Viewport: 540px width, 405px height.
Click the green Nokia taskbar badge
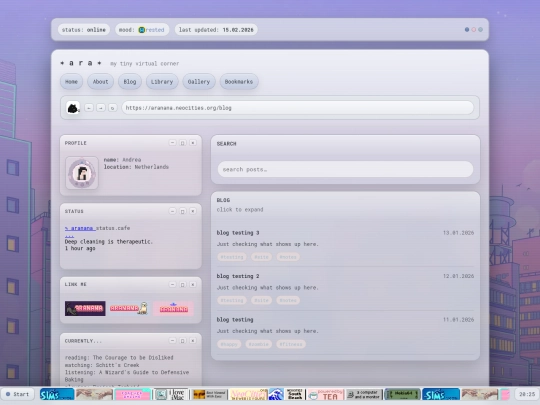point(402,394)
